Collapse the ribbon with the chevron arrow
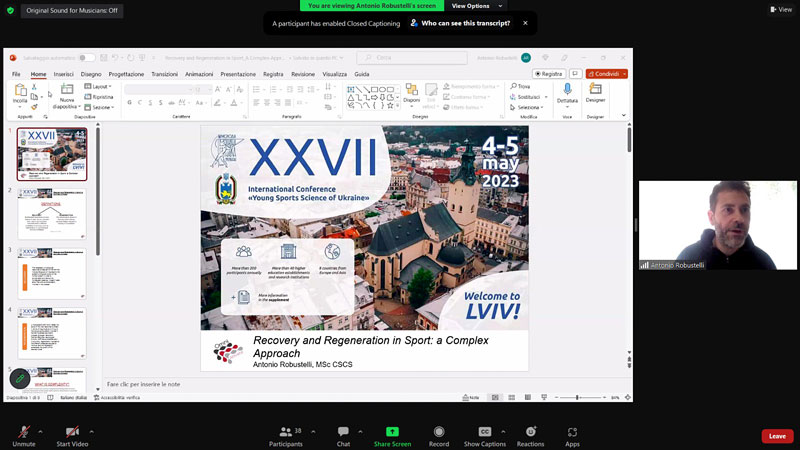800x450 pixels. (623, 116)
